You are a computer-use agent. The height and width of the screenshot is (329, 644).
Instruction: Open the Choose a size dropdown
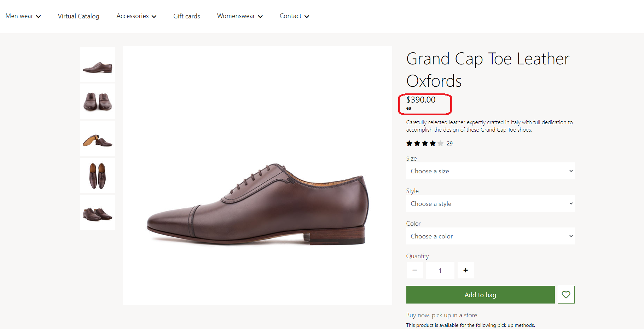click(x=490, y=171)
